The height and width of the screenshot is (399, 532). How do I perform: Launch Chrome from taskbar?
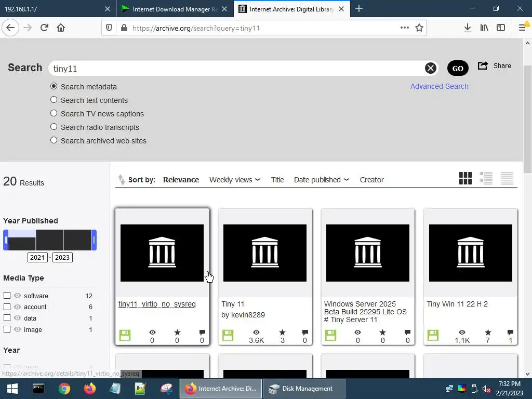pyautogui.click(x=64, y=389)
